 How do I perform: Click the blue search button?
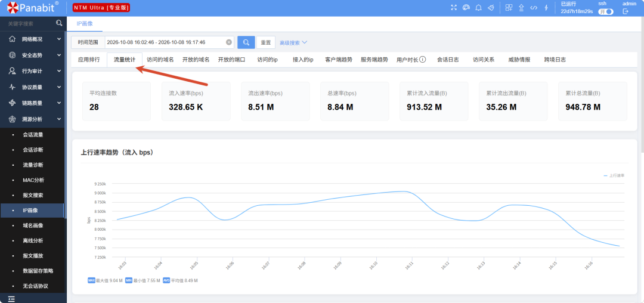click(246, 42)
